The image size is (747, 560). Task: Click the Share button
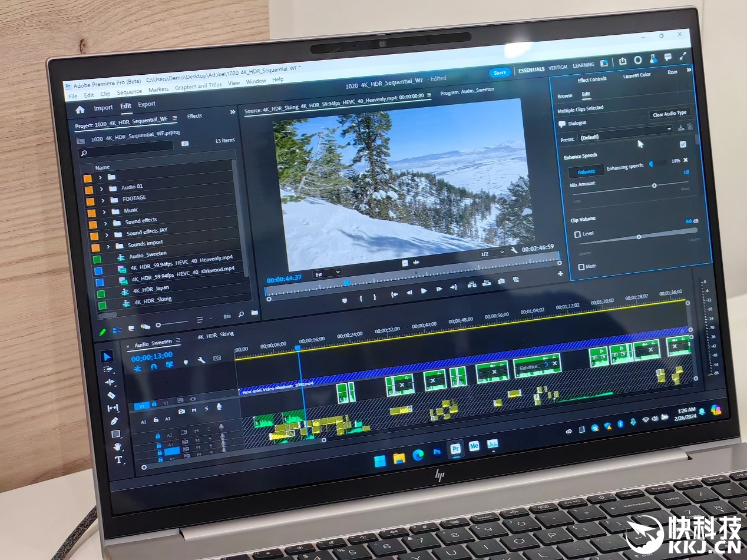coord(500,72)
